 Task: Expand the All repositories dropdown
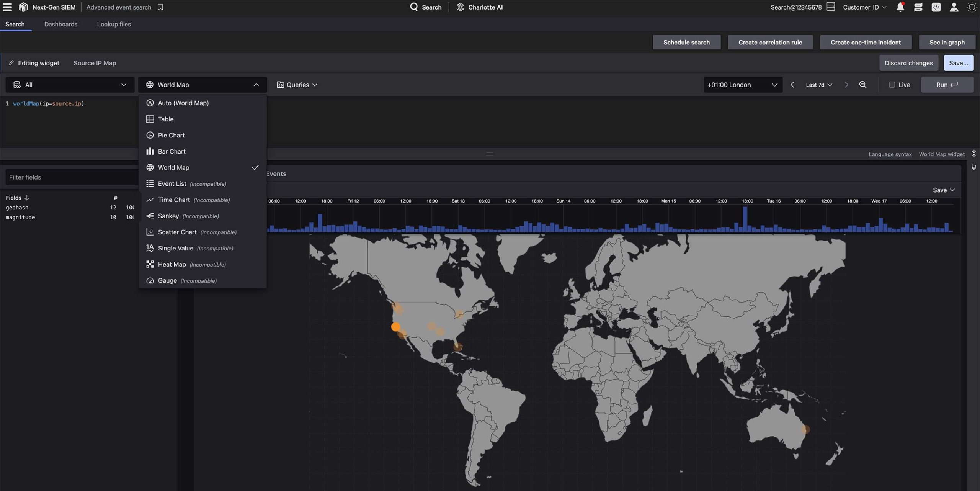(x=70, y=85)
